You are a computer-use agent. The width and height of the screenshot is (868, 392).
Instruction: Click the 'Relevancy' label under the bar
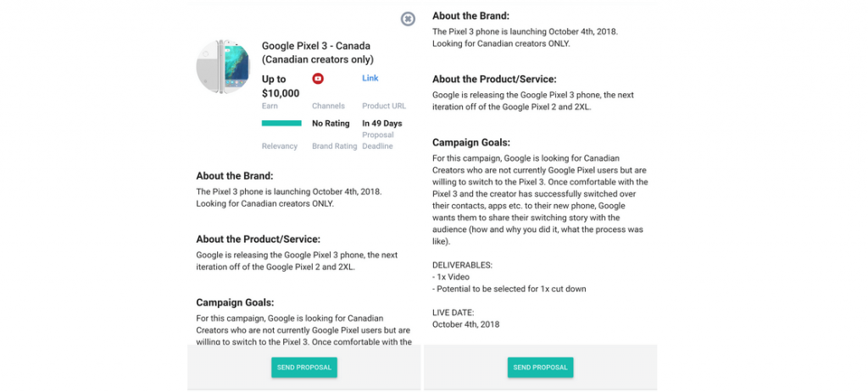click(x=280, y=146)
